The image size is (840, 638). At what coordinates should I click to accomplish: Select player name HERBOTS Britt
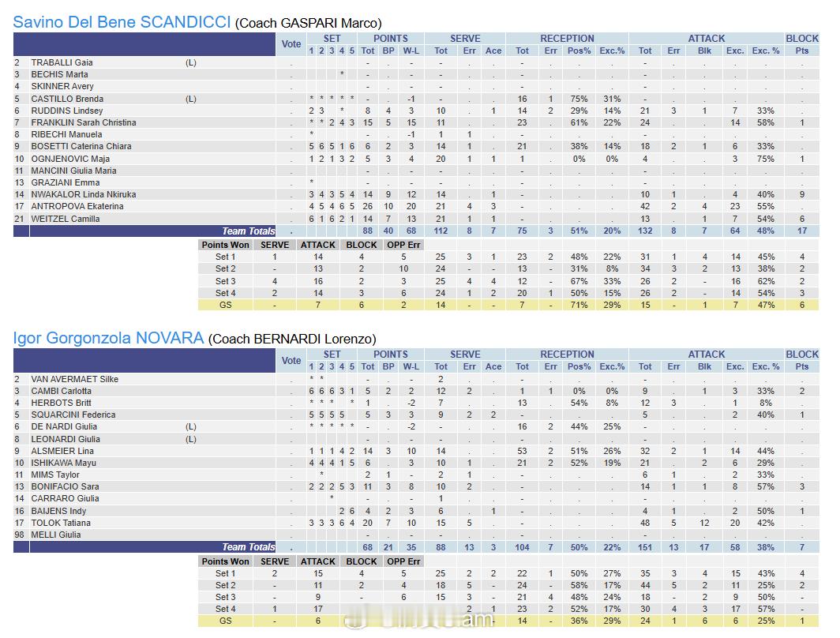[61, 403]
